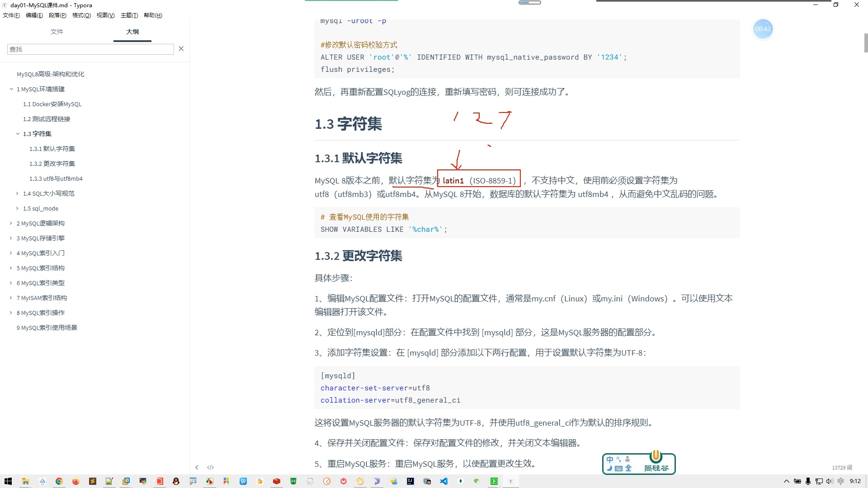Open the 文件(F) menu
868x488 pixels.
[x=11, y=15]
